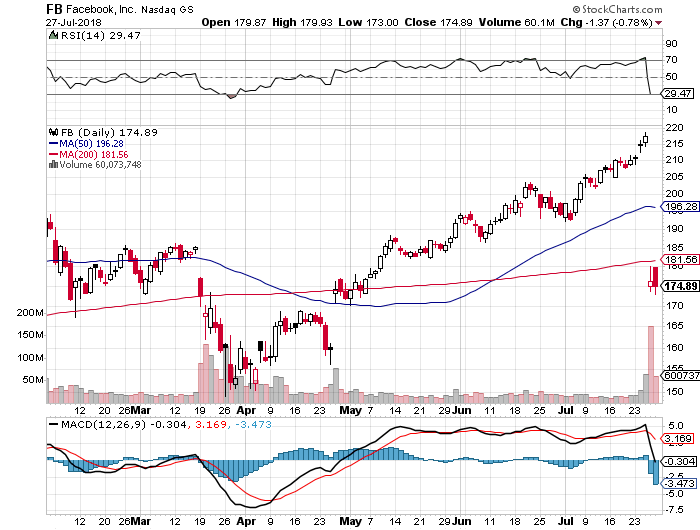Click the MA(50) price label 196.28
The height and width of the screenshot is (530, 700).
coord(680,206)
